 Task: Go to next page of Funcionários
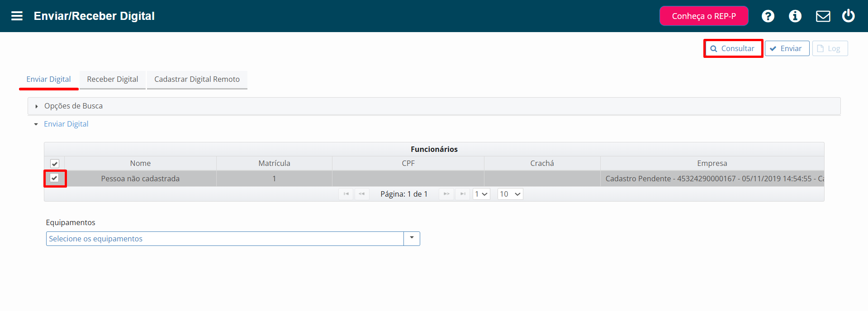(446, 194)
